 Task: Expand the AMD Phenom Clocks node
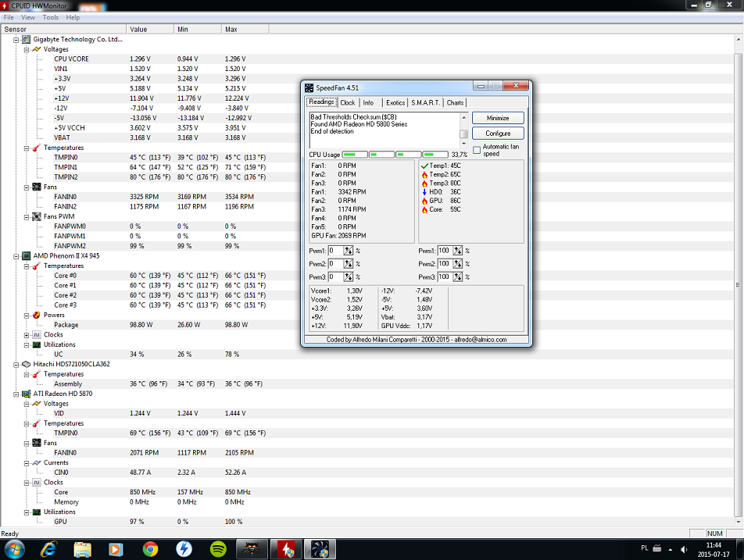(26, 334)
